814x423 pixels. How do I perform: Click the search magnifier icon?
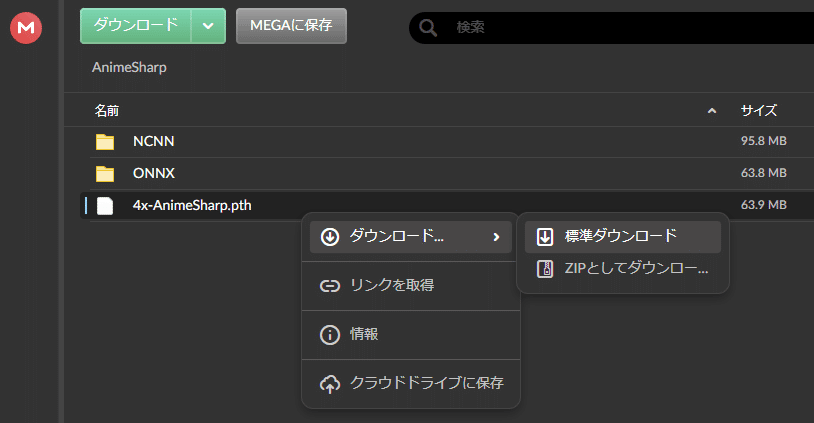click(x=428, y=28)
